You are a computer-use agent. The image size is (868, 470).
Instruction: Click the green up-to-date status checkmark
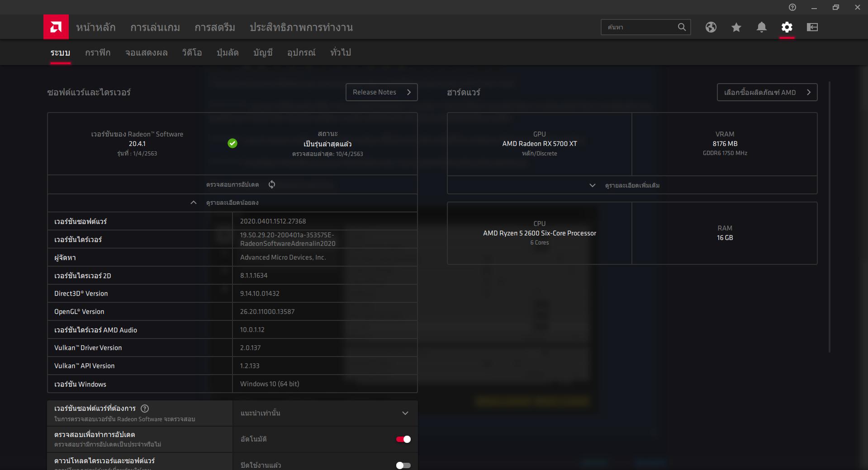[232, 143]
